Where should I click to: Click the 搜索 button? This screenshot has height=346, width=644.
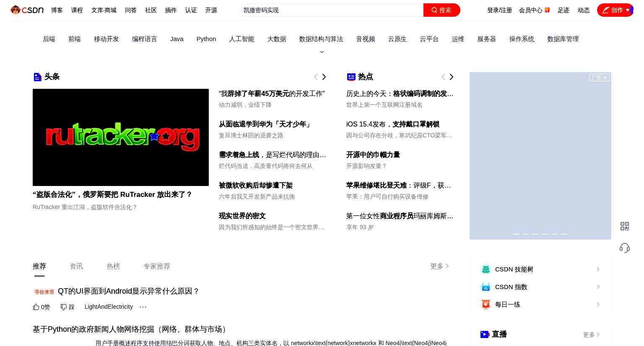point(442,10)
